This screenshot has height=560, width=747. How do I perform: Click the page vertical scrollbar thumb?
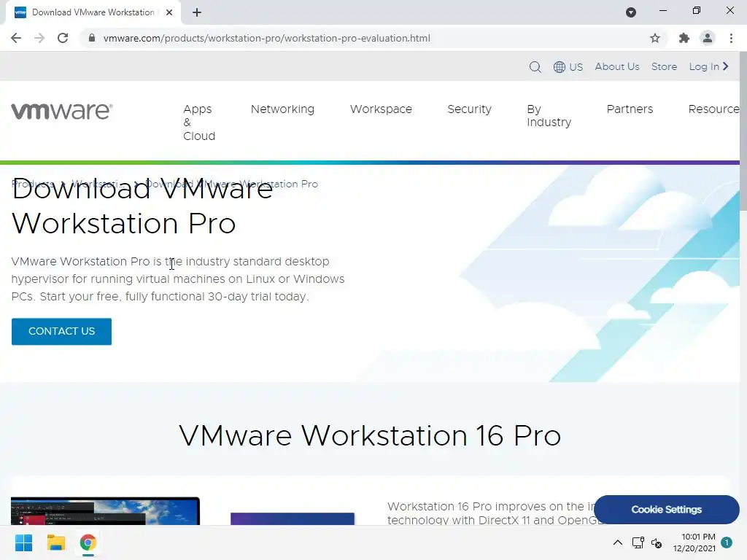point(743,131)
